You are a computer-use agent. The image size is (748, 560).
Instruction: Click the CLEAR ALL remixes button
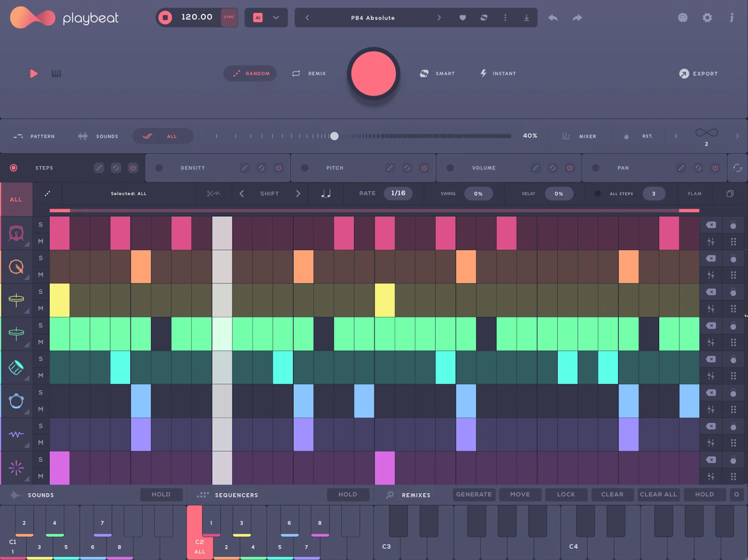click(658, 495)
